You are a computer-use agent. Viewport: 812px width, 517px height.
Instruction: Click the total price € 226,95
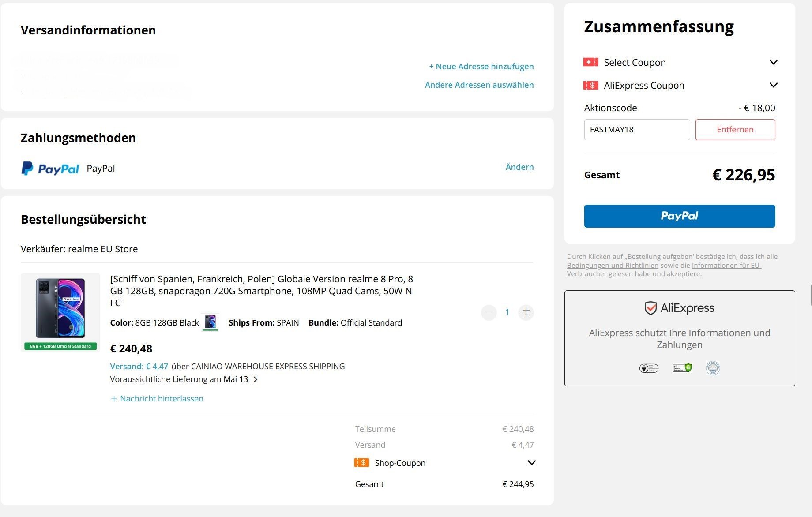(744, 175)
